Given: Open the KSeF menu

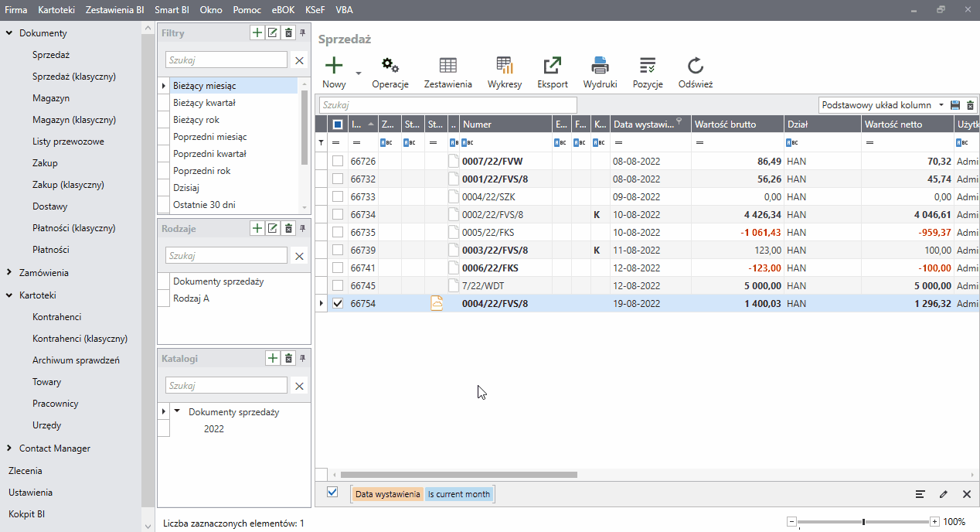Looking at the screenshot, I should pyautogui.click(x=315, y=10).
